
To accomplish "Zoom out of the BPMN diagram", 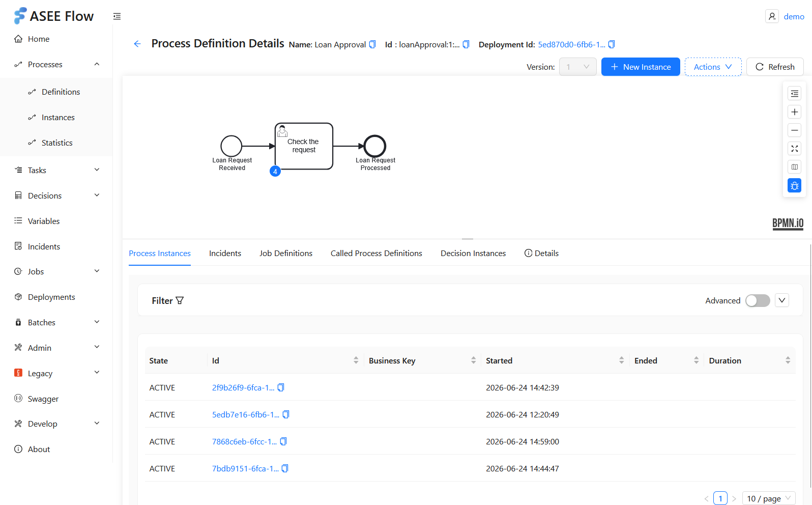I will (794, 130).
